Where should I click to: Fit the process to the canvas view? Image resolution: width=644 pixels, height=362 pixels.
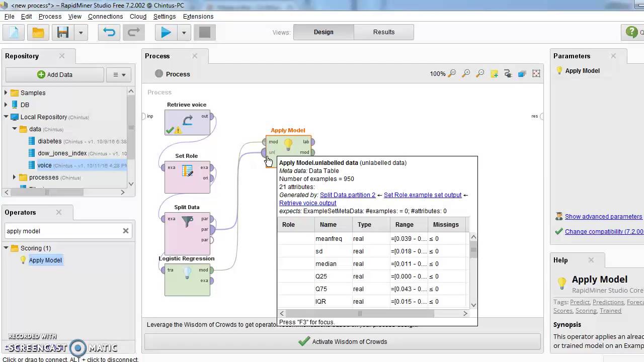tap(536, 73)
